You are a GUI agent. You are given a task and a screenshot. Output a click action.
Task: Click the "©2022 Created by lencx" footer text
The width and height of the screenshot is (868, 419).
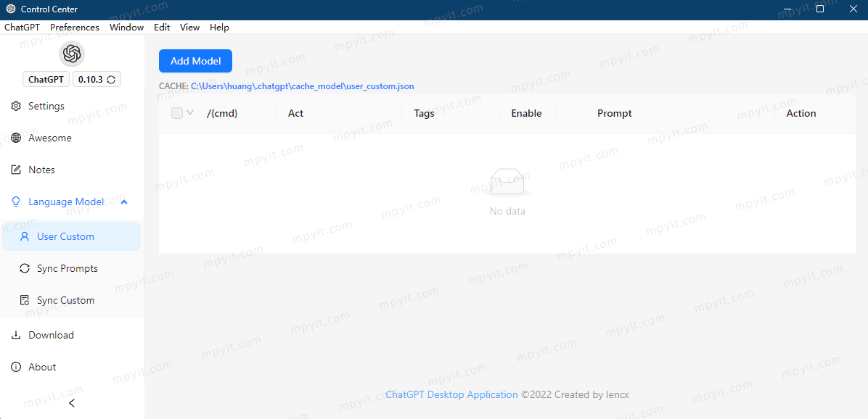coord(576,394)
